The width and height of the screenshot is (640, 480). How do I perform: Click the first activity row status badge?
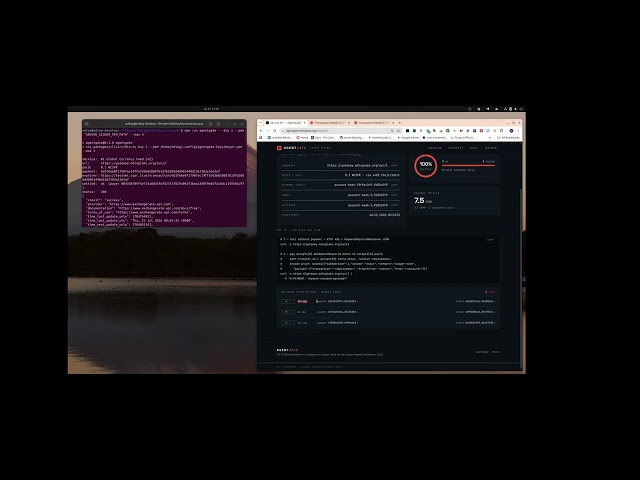288,301
